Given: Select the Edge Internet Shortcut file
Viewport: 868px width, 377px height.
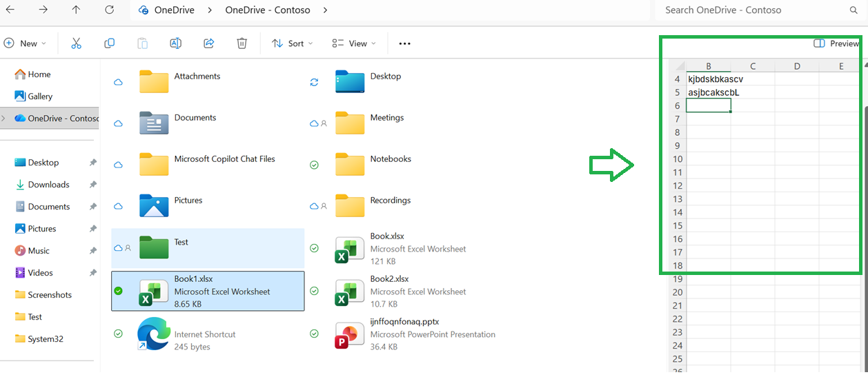Looking at the screenshot, I should pos(207,334).
